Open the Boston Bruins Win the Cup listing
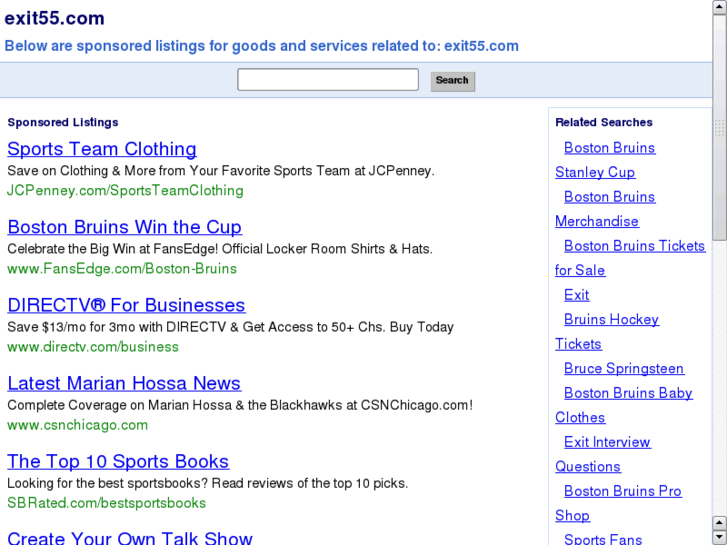The height and width of the screenshot is (545, 727). (124, 227)
